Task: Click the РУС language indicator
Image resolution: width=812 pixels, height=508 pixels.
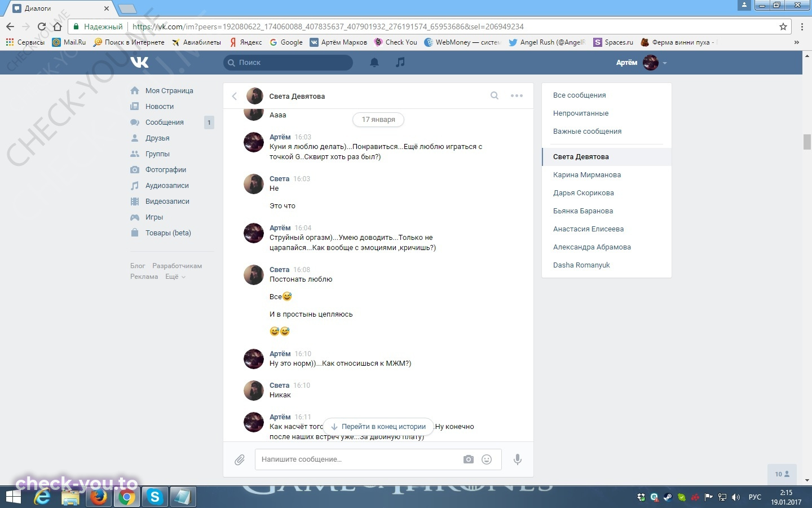Action: (755, 497)
